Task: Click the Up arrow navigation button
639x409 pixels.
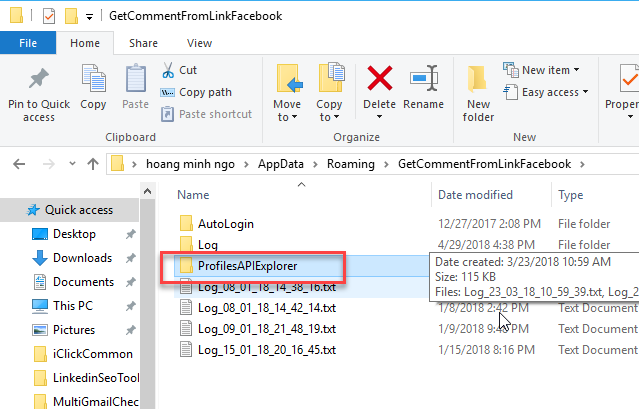Action: [x=93, y=164]
